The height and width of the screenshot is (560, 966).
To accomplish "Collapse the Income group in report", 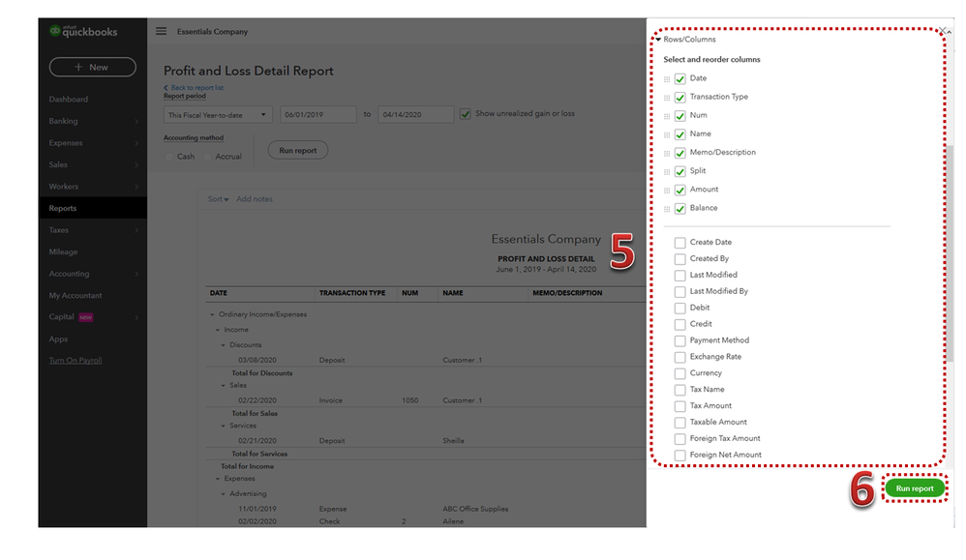I will (218, 330).
